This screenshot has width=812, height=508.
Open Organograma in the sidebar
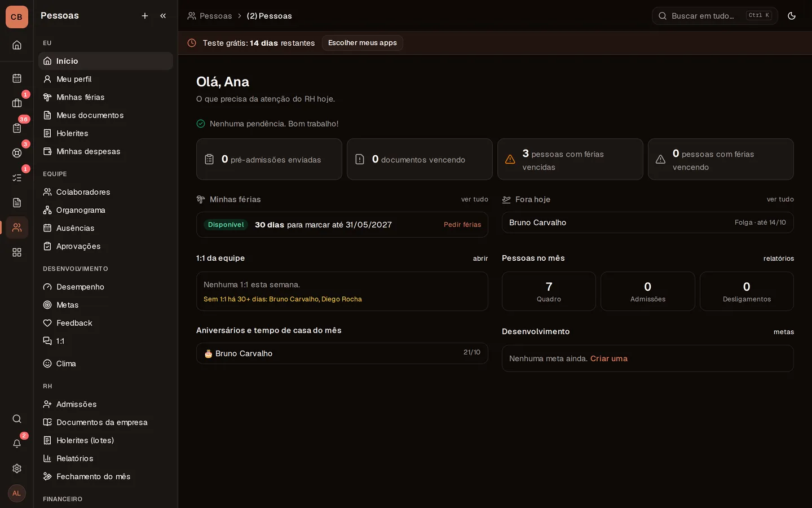coord(105,210)
